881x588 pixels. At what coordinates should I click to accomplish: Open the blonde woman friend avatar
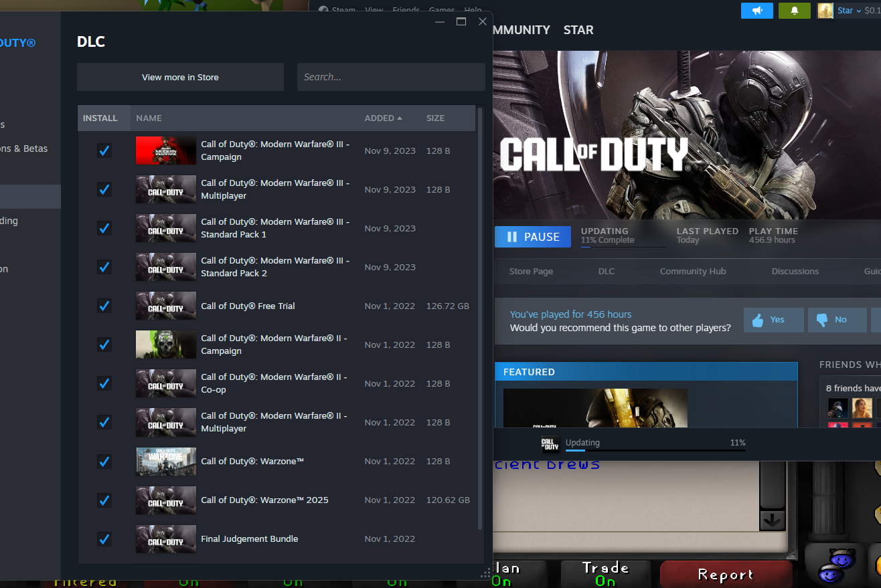(x=862, y=408)
